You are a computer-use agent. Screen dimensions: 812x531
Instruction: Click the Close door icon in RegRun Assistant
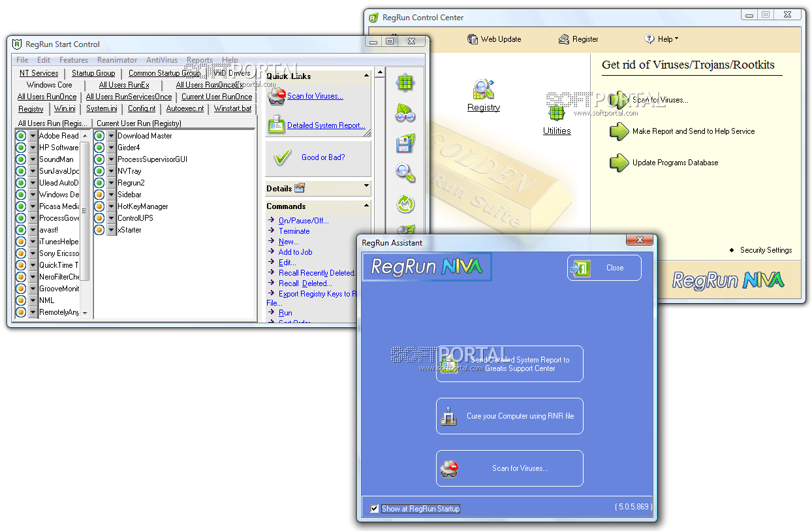click(x=580, y=268)
